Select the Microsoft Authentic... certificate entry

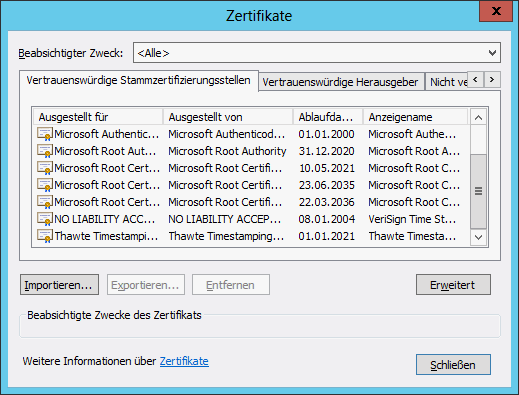pyautogui.click(x=107, y=134)
